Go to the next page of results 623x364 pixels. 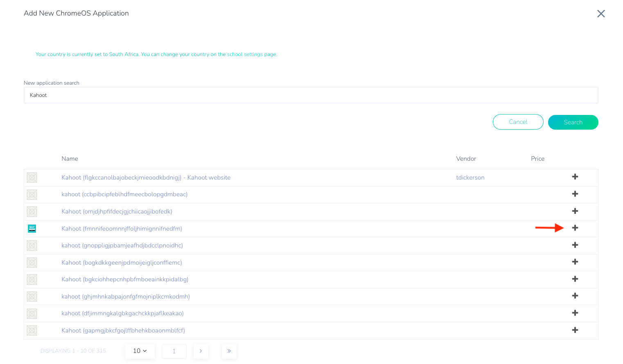[201, 351]
